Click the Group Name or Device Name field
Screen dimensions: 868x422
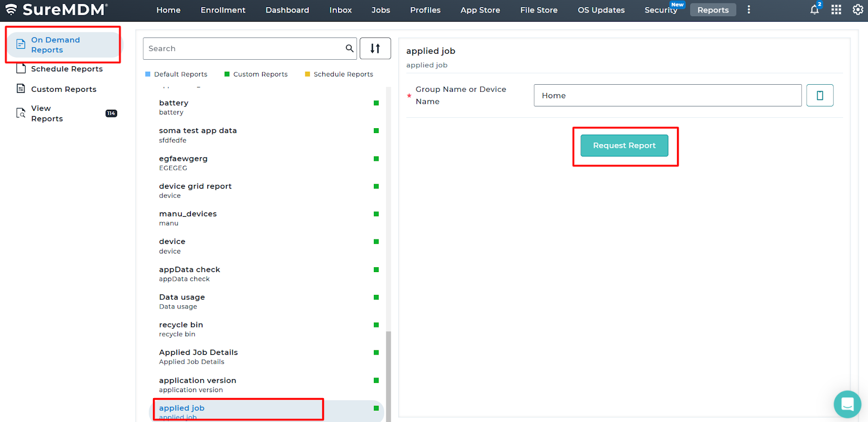coord(667,96)
